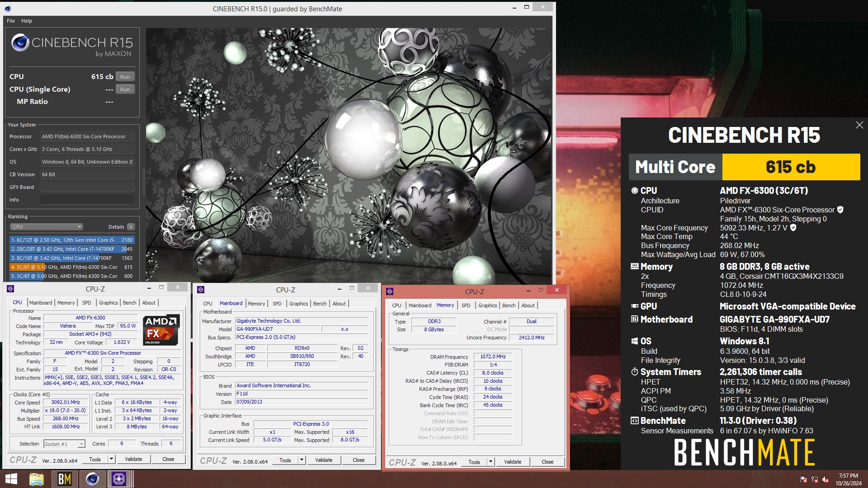Click Validate in right CPU-Z window

[x=513, y=462]
